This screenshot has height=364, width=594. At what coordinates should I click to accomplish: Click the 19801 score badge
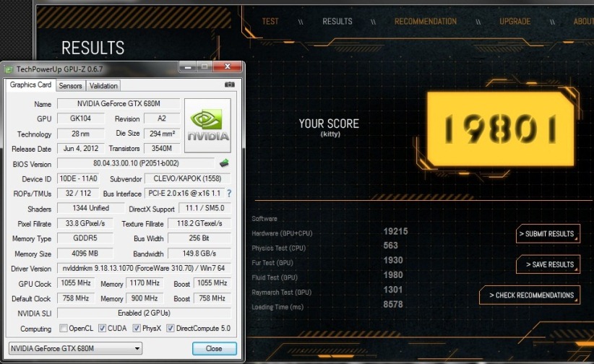501,129
